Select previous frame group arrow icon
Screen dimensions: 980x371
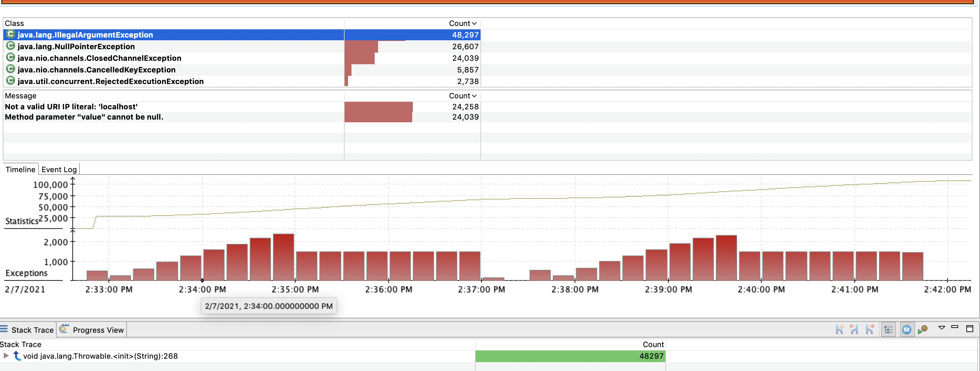[854, 329]
